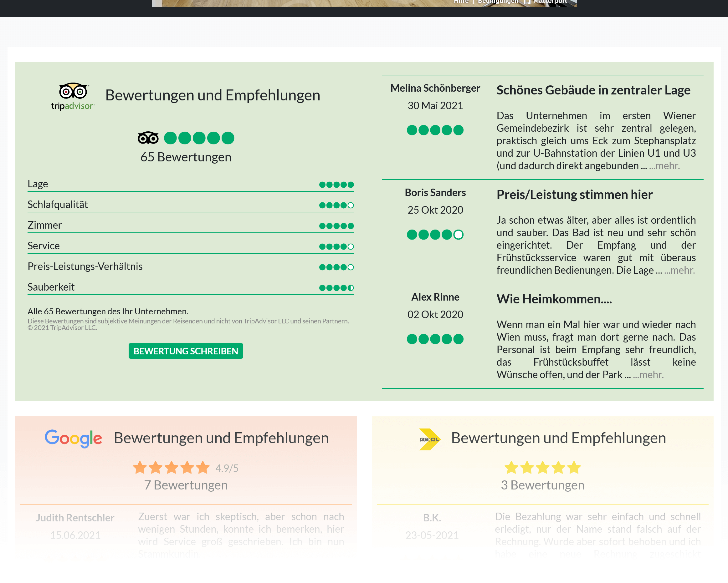Image resolution: width=728 pixels, height=583 pixels.
Task: Click the small owl icon beside overall rating
Action: click(148, 138)
